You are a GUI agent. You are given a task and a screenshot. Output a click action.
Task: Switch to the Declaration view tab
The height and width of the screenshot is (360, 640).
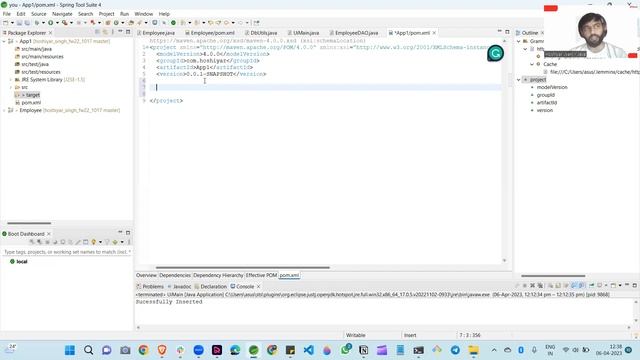tap(211, 287)
